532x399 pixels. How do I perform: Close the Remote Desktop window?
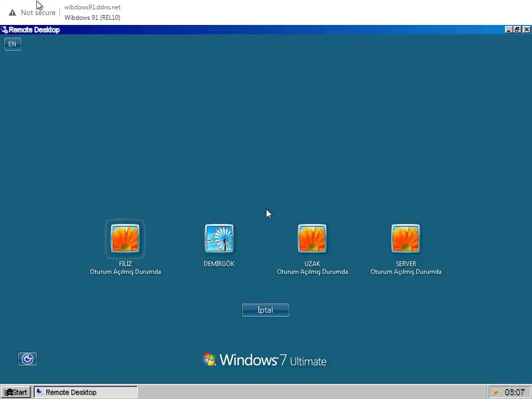coord(526,30)
